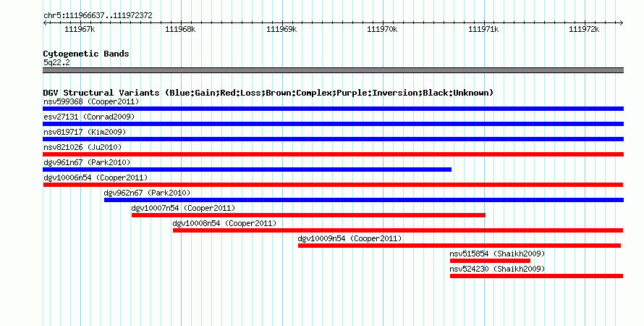Click the left arrowhead of the ruler
The height and width of the screenshot is (326, 644).
[x=45, y=23]
